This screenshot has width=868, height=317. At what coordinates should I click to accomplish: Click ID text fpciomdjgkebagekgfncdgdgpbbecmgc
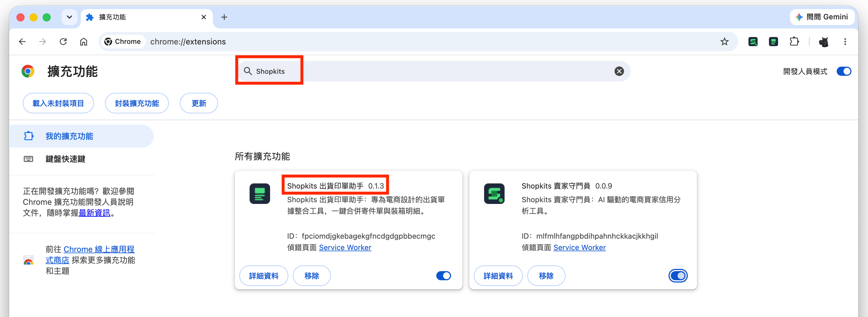tap(368, 236)
